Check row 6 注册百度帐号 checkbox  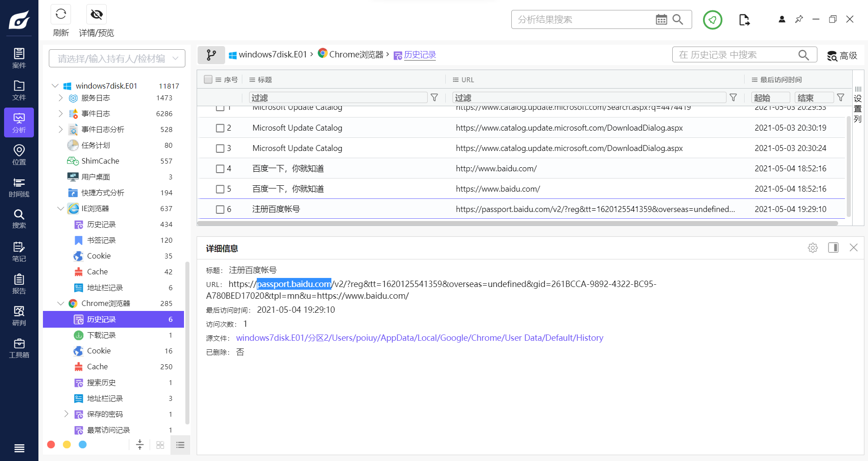click(220, 209)
